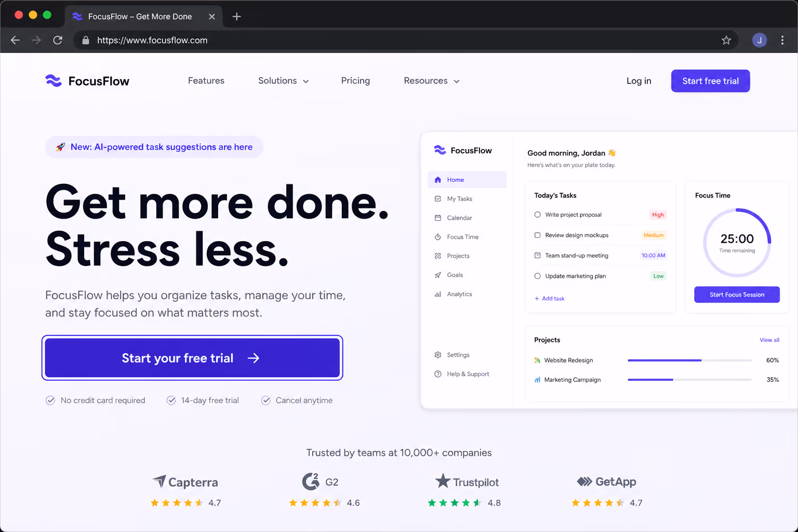The width and height of the screenshot is (798, 532).
Task: Click the Trustpilot star logo
Action: coord(443,481)
